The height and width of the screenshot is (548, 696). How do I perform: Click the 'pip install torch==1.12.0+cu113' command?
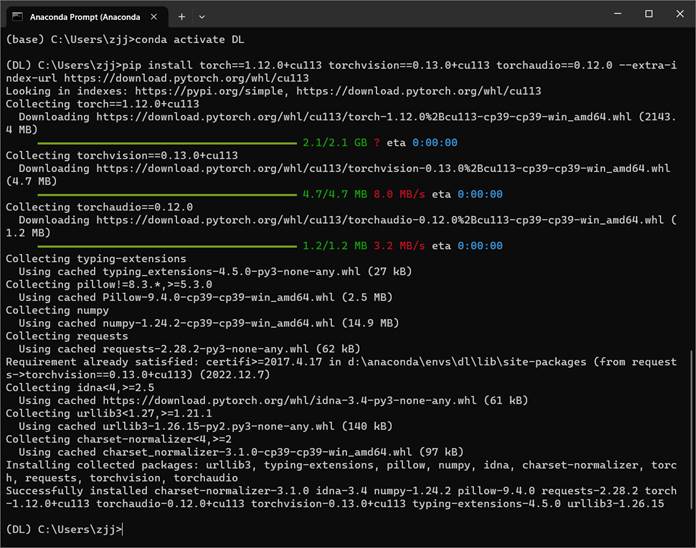tap(341, 71)
